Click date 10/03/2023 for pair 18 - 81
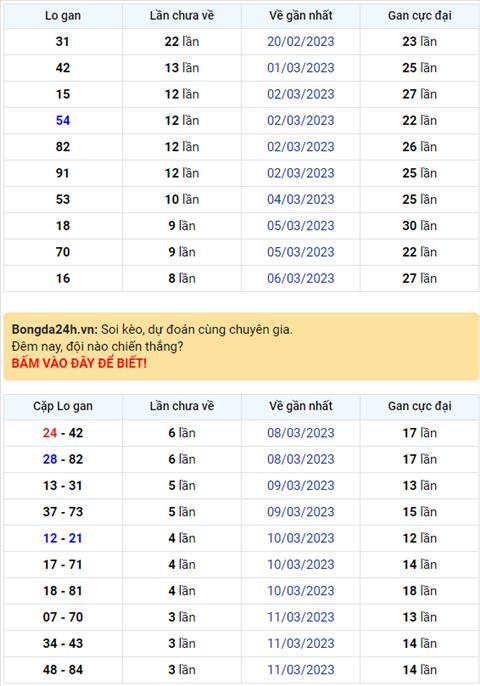 [301, 590]
